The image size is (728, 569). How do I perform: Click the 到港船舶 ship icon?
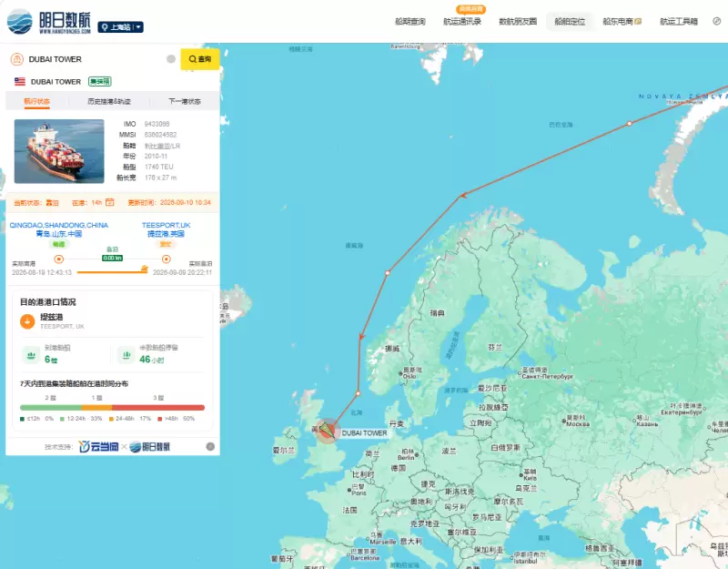pyautogui.click(x=31, y=355)
